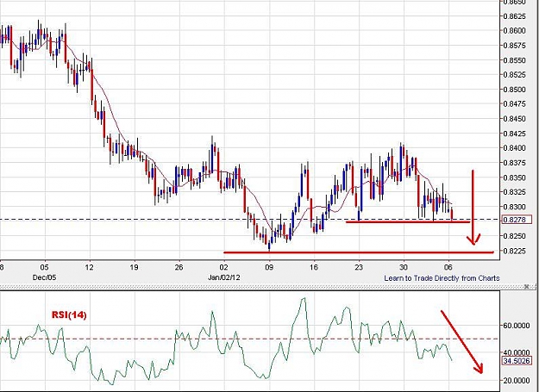The height and width of the screenshot is (392, 539).
Task: Click the 0.8475 price axis label
Action: 514,104
